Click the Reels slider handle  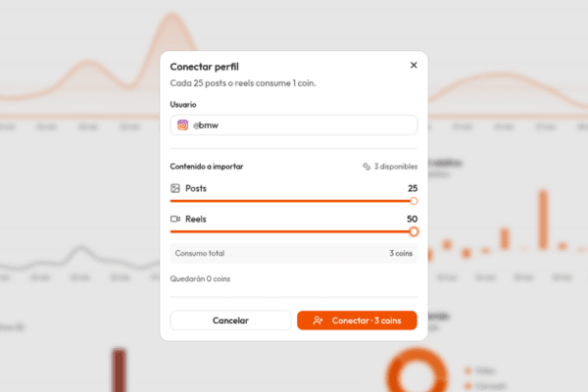click(414, 232)
